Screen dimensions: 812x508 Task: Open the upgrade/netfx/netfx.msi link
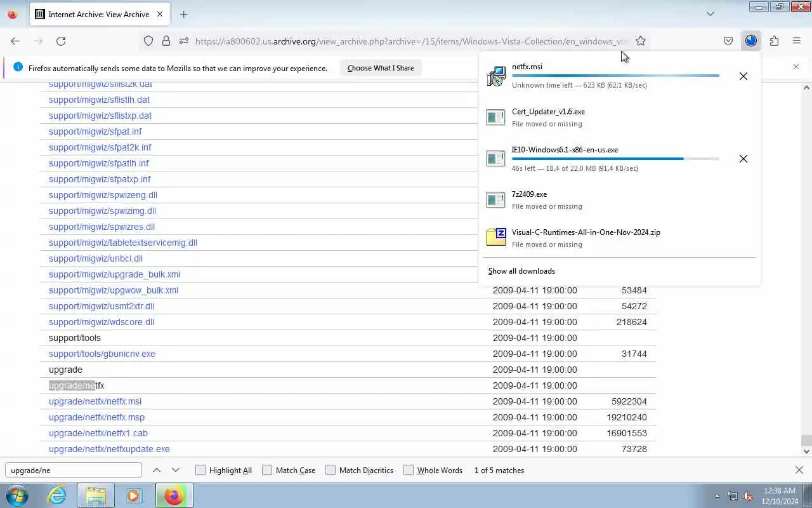tap(95, 401)
